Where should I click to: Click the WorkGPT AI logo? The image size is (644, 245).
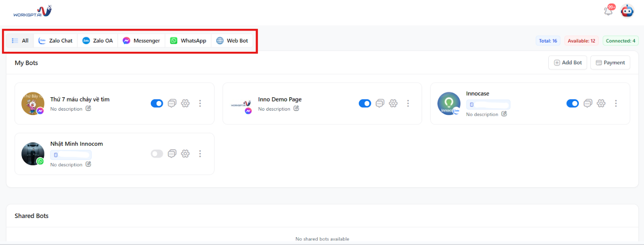pos(32,11)
